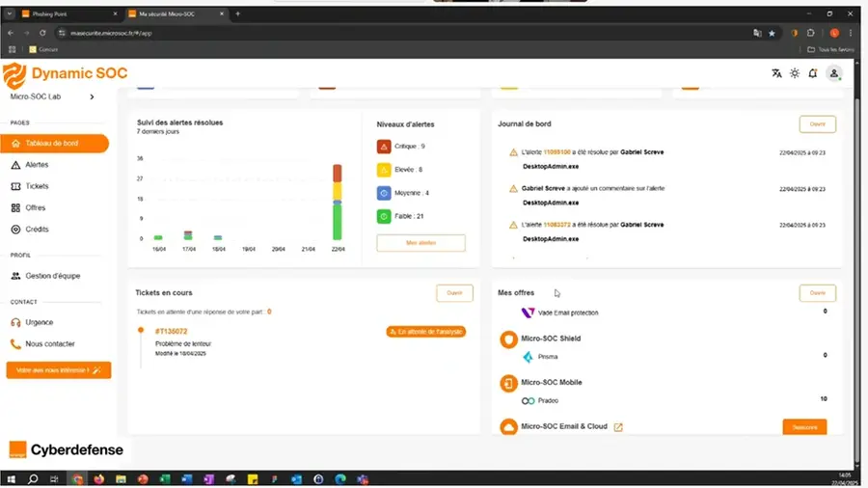The image size is (868, 488).
Task: Click the 'Mes alertes' button
Action: click(x=420, y=243)
